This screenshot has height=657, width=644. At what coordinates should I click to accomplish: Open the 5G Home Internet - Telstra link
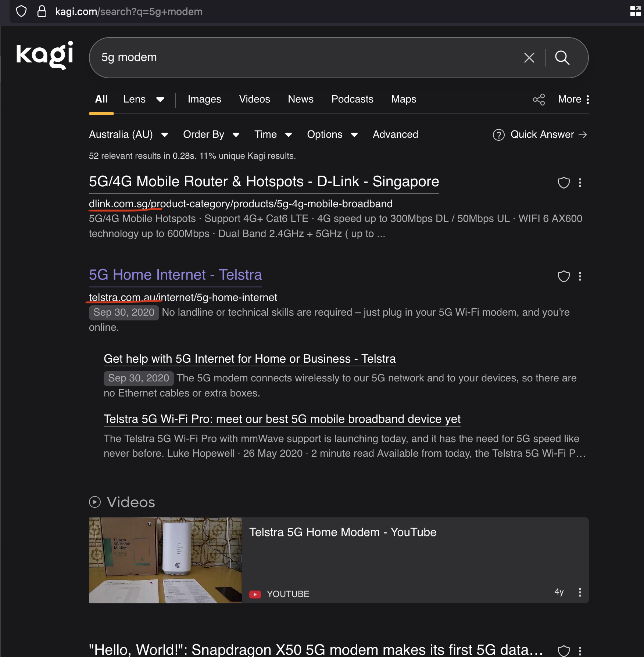pyautogui.click(x=175, y=275)
